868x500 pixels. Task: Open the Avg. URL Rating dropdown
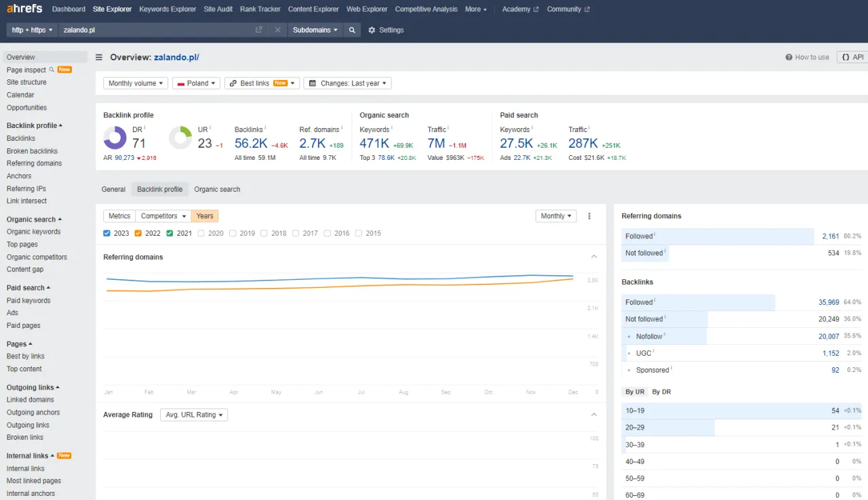pyautogui.click(x=193, y=415)
